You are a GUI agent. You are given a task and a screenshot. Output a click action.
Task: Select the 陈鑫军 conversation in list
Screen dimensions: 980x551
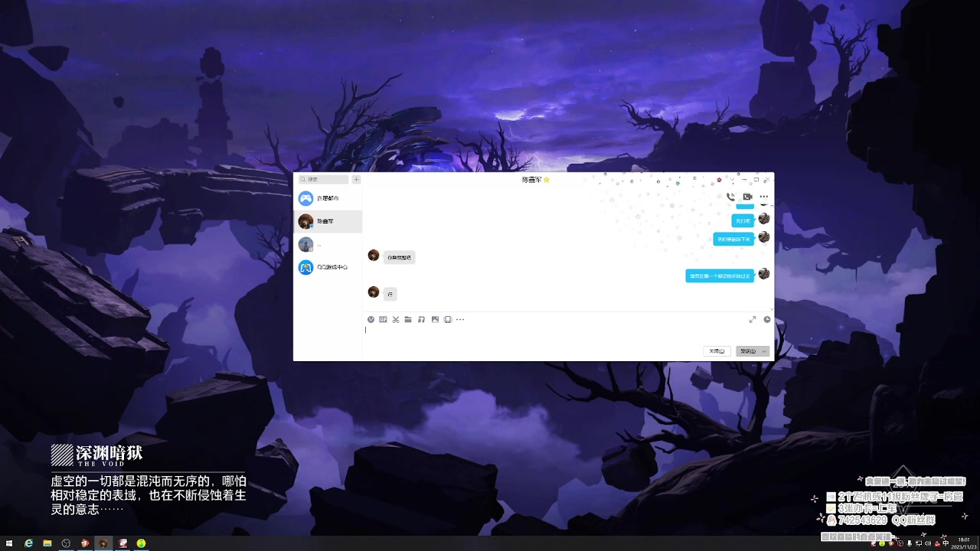tap(328, 221)
